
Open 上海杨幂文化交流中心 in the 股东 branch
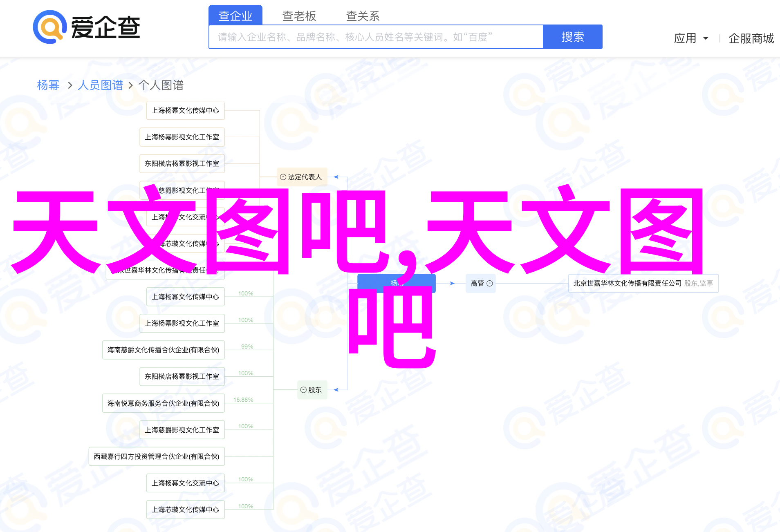pos(186,483)
